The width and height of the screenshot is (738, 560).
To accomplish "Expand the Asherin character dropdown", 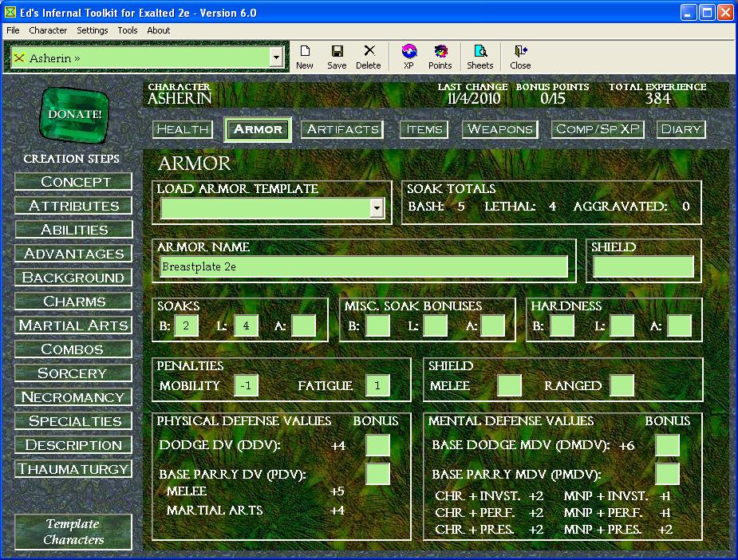I will point(276,58).
